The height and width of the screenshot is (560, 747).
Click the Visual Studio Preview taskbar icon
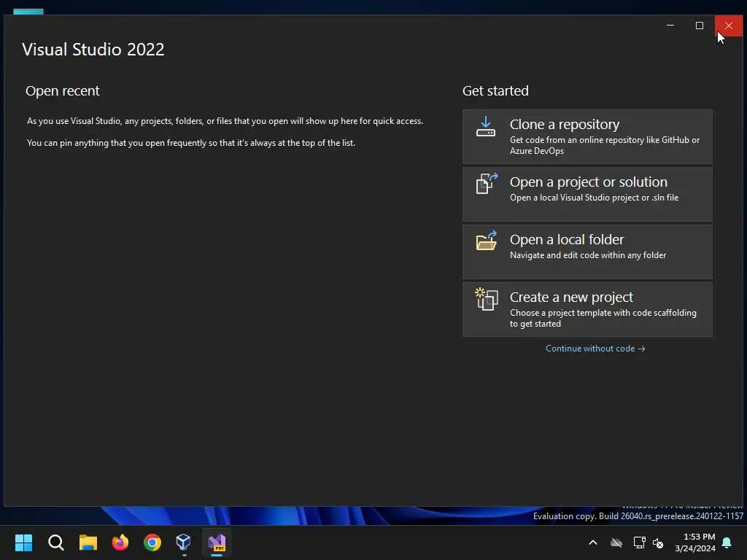(x=217, y=542)
